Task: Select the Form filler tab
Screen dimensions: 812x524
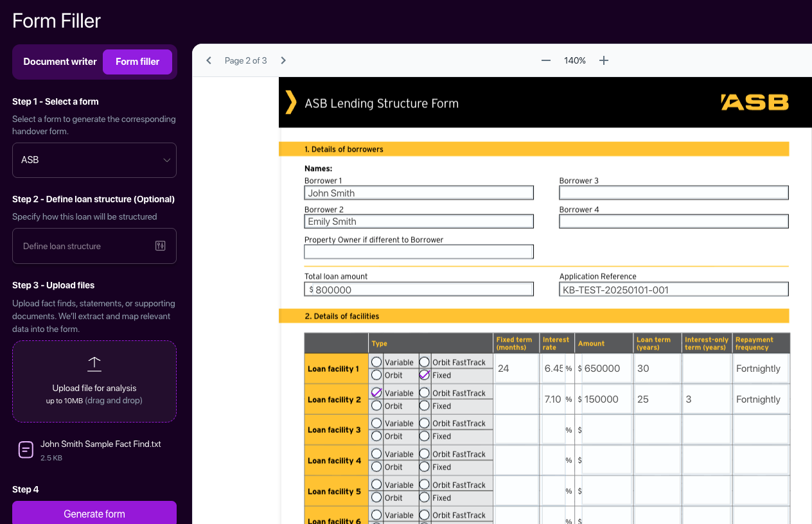Action: (x=137, y=62)
